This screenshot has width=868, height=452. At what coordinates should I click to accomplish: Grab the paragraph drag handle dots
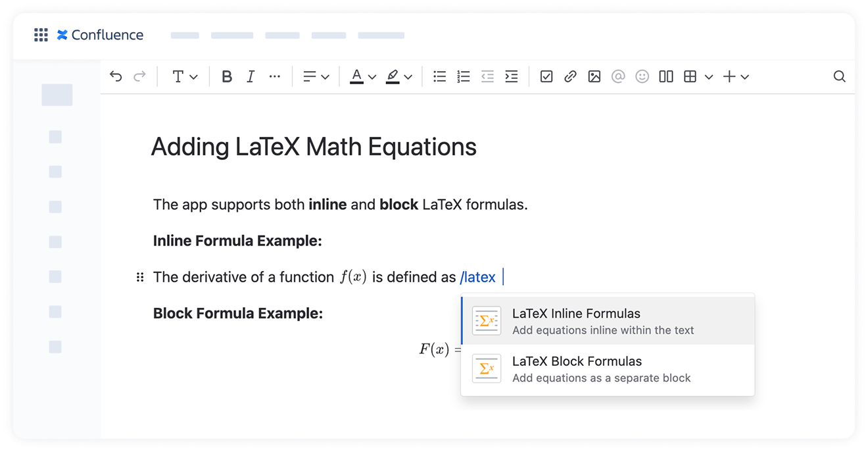click(x=139, y=277)
